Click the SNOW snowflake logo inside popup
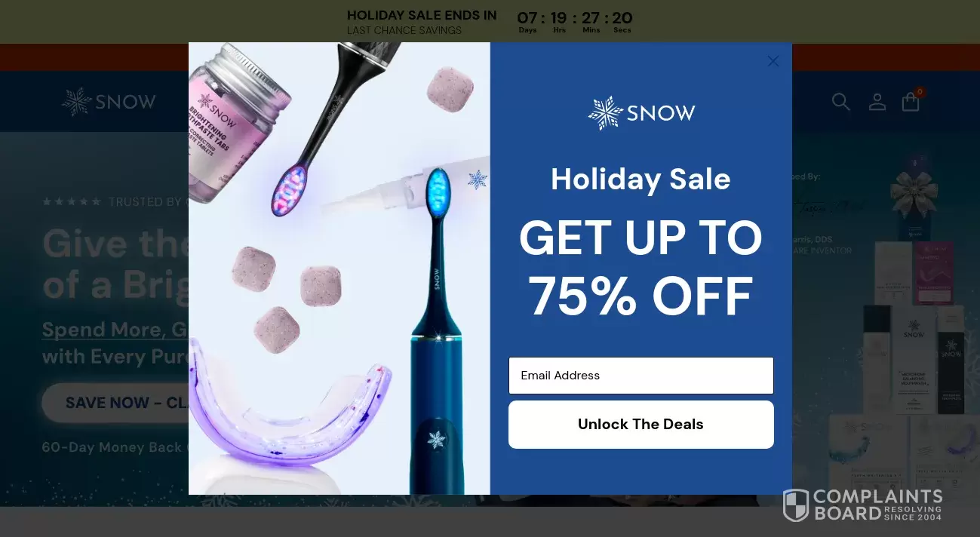Screen dimensions: 980x537 click(x=641, y=113)
